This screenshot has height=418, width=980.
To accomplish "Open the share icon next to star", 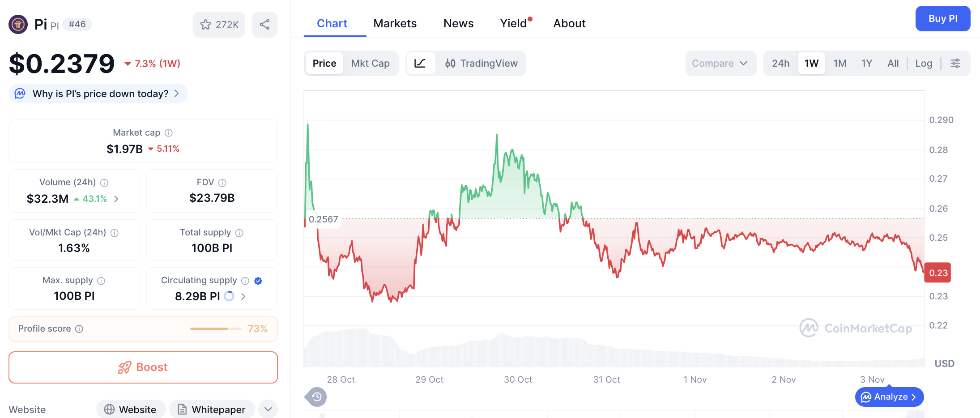I will [x=264, y=25].
